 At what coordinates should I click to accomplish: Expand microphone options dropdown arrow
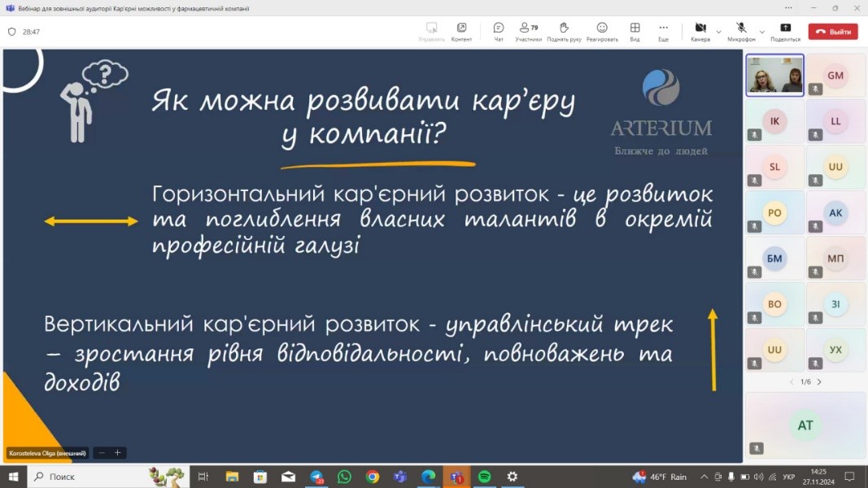[x=762, y=32]
